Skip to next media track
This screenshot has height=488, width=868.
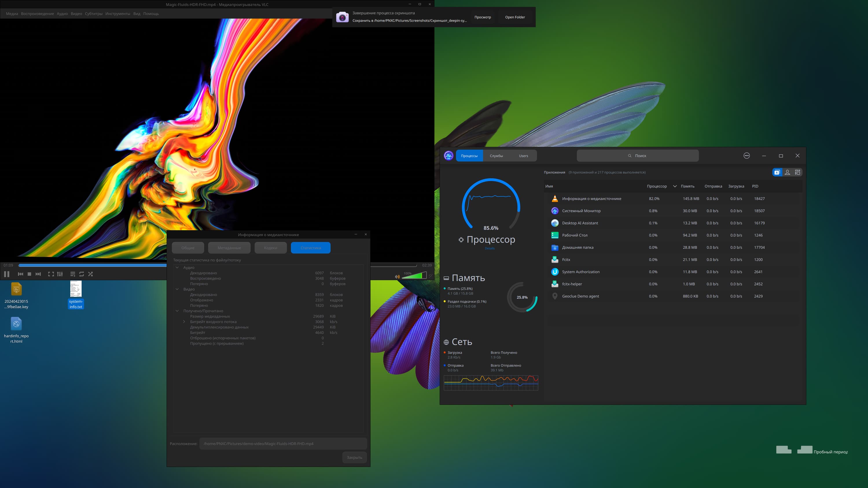38,274
